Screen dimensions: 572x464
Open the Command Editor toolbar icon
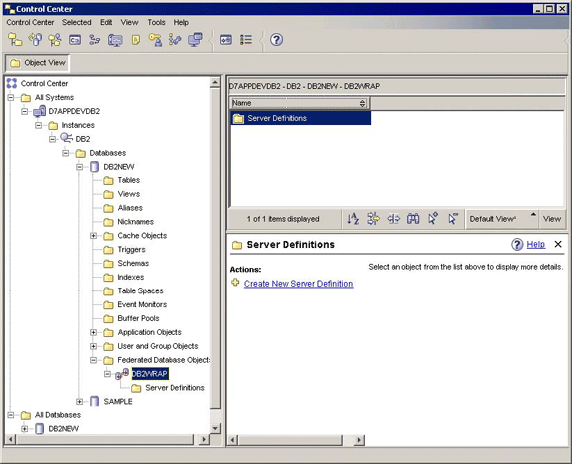pyautogui.click(x=75, y=39)
